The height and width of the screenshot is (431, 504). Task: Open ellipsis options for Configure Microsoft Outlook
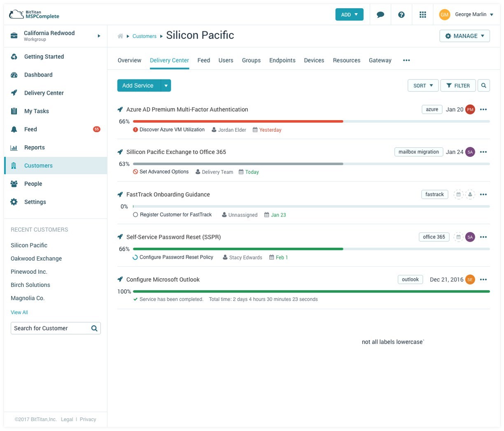click(x=484, y=280)
